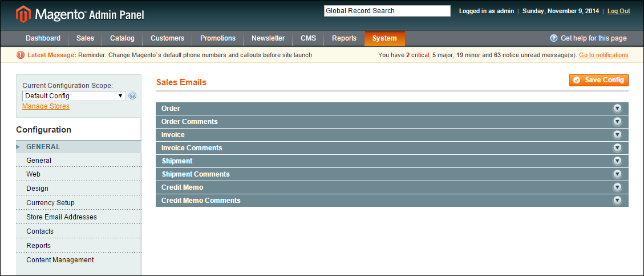Click the Logged in as admin text

click(487, 11)
